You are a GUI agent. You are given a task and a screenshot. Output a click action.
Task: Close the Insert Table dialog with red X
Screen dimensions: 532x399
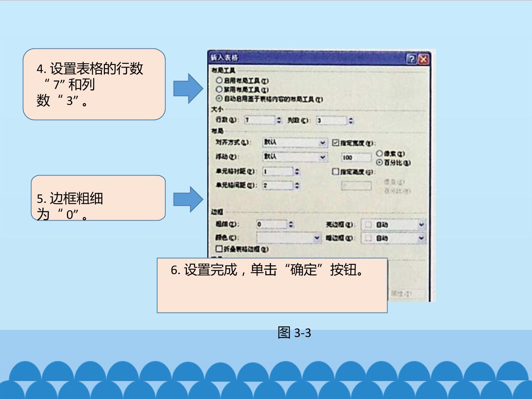(423, 59)
